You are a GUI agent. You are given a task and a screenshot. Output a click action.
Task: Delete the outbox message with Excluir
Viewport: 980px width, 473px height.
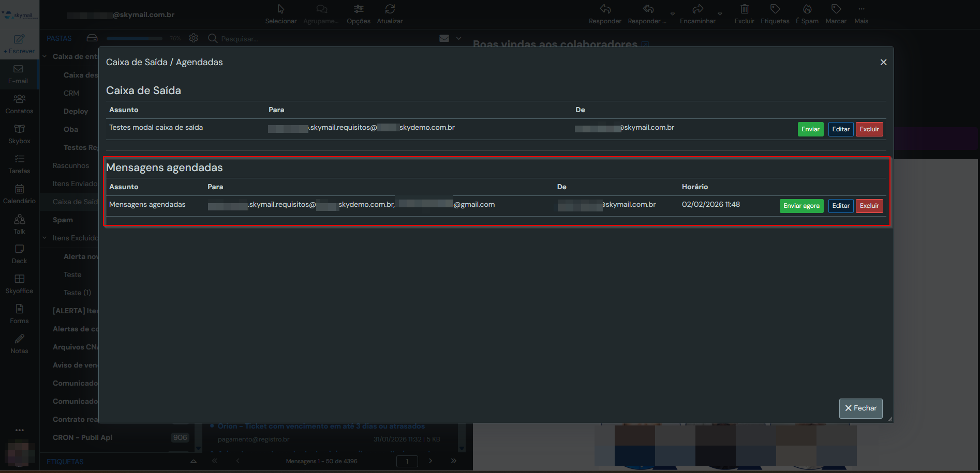point(869,129)
